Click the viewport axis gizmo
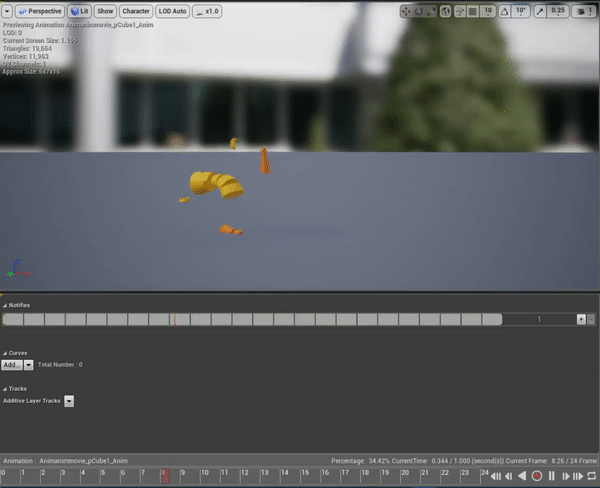The image size is (600, 488). (18, 268)
